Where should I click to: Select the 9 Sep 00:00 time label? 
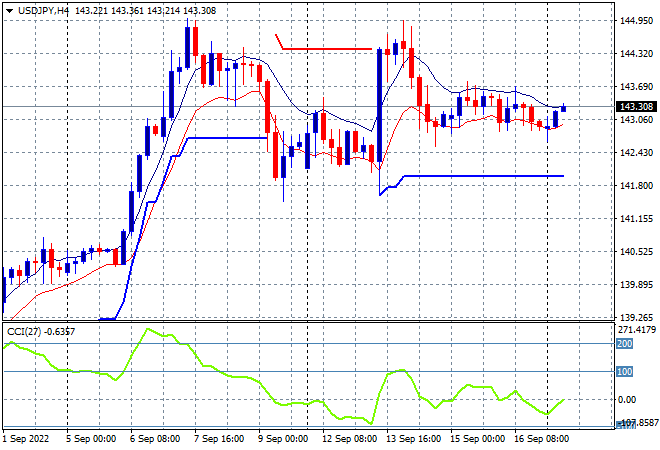pyautogui.click(x=283, y=439)
